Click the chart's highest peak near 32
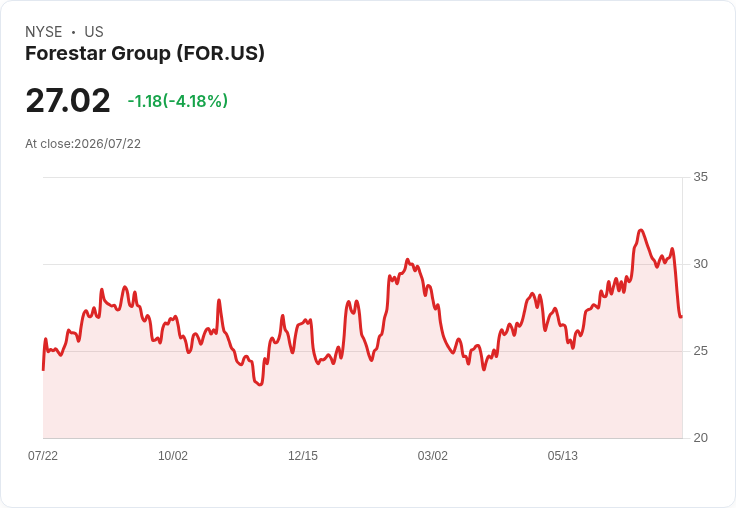Image resolution: width=736 pixels, height=508 pixels. pos(641,230)
